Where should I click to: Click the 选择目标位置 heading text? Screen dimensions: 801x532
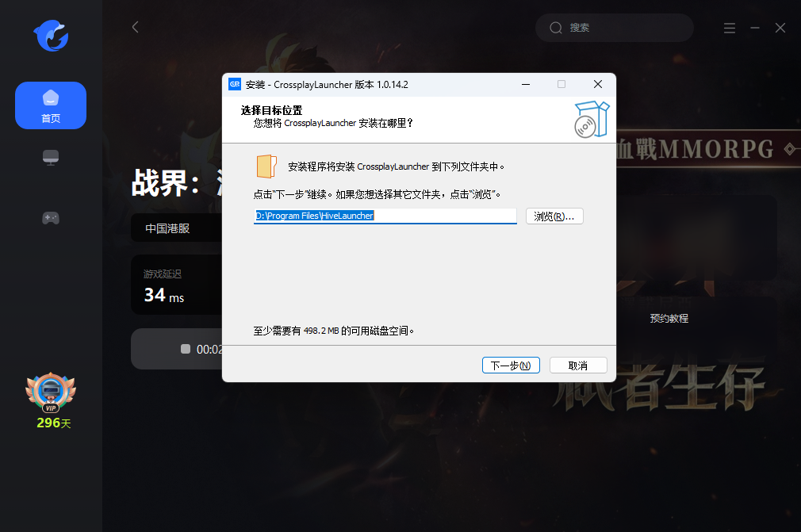(271, 110)
